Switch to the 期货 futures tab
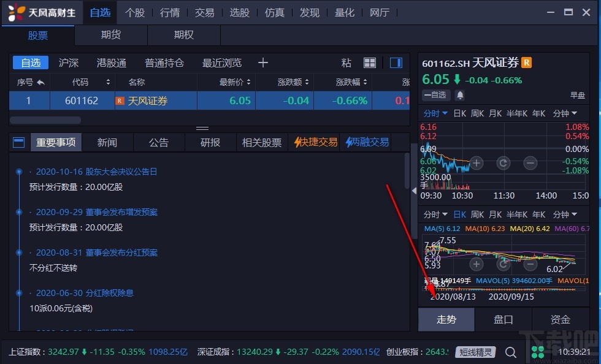Image resolution: width=601 pixels, height=364 pixels. point(110,36)
